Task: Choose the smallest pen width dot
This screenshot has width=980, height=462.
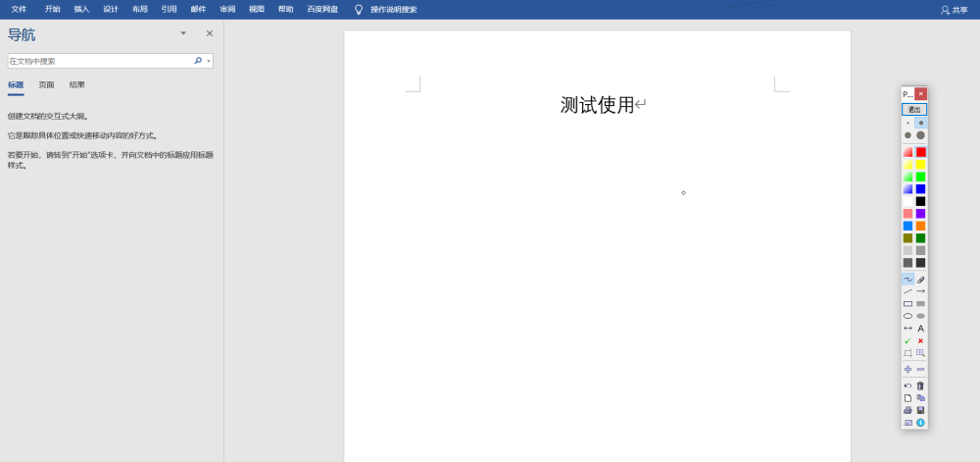Action: 907,124
